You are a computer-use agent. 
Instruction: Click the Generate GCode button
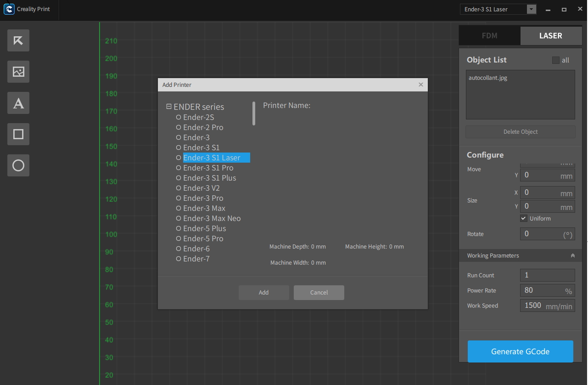click(x=521, y=351)
